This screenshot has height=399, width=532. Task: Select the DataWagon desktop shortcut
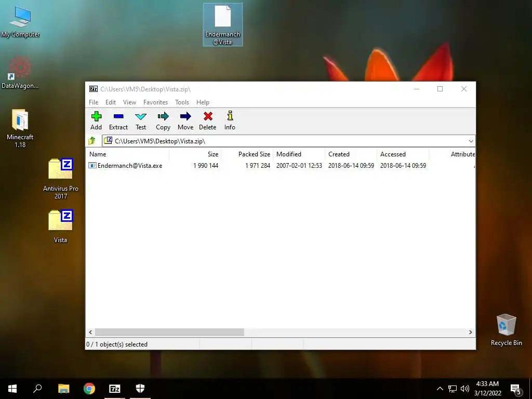20,73
